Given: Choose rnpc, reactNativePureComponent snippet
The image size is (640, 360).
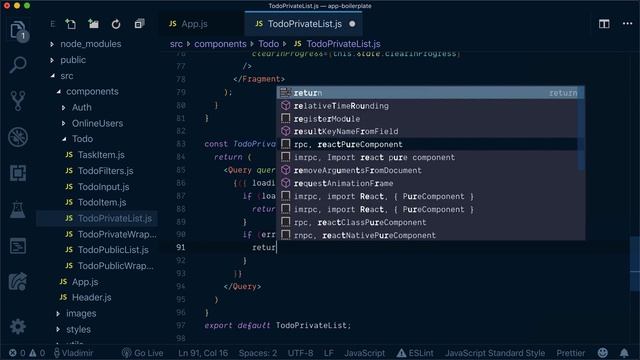Looking at the screenshot, I should click(427, 236).
